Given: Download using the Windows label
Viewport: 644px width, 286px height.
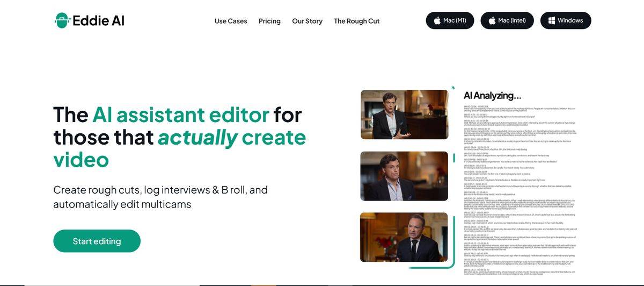Looking at the screenshot, I should 570,20.
